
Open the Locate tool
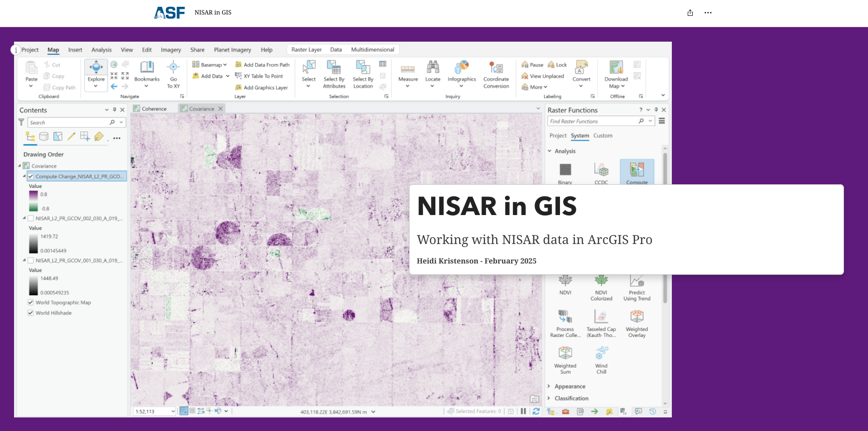coord(433,73)
